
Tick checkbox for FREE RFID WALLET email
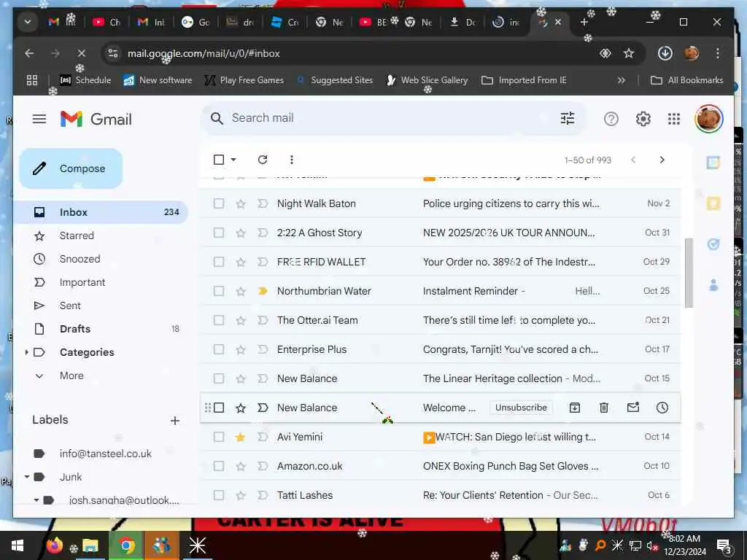(x=219, y=262)
